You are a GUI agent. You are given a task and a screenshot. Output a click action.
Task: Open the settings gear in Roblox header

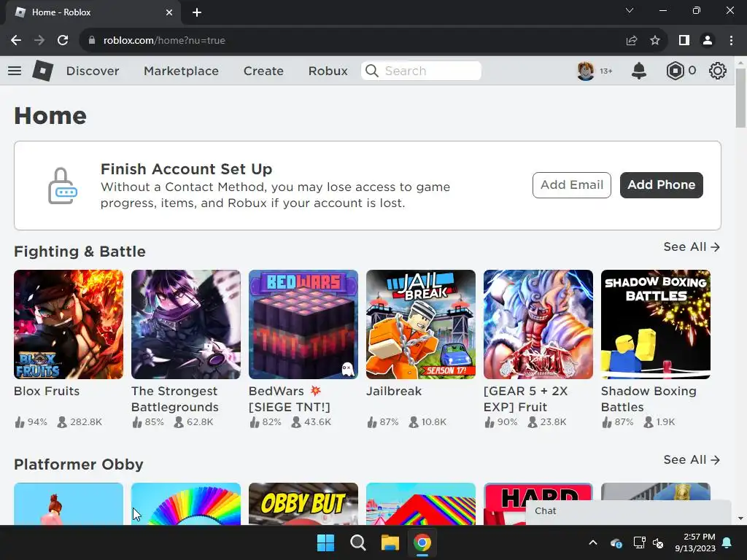718,71
